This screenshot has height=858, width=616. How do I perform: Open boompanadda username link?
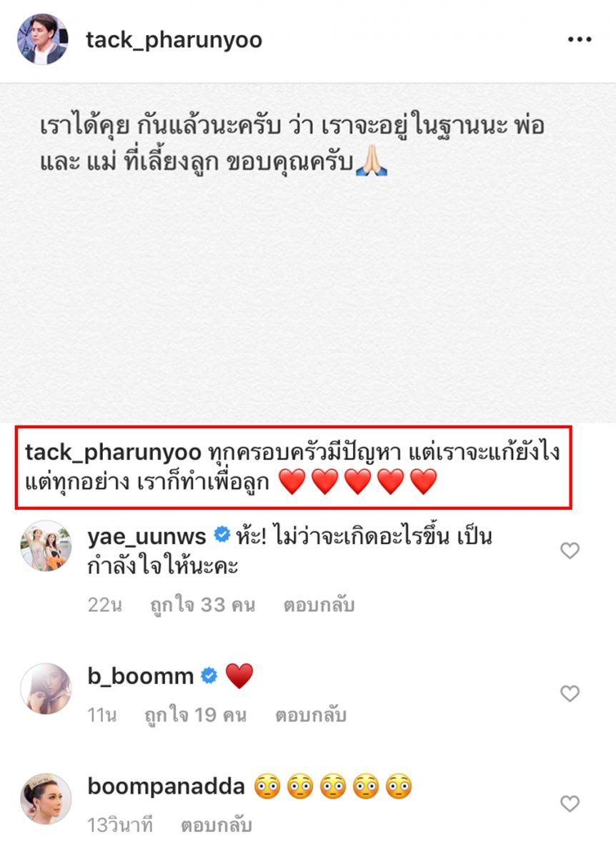[x=166, y=788]
